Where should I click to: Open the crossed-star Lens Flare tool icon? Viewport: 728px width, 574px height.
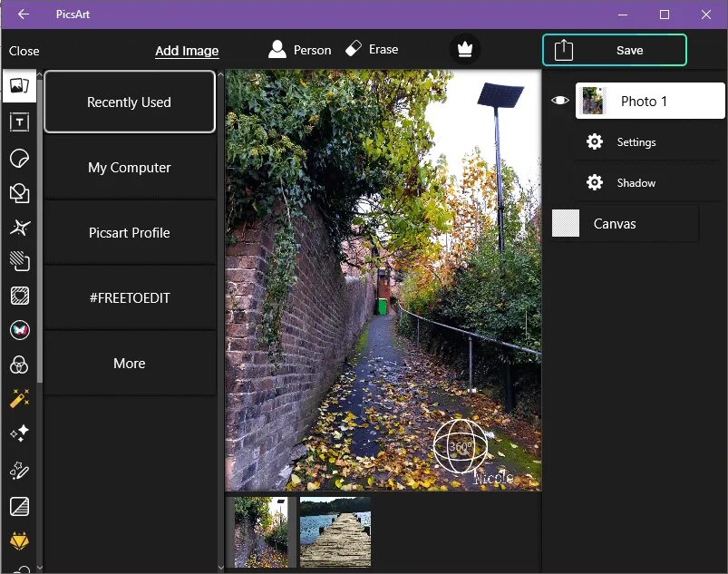[20, 227]
